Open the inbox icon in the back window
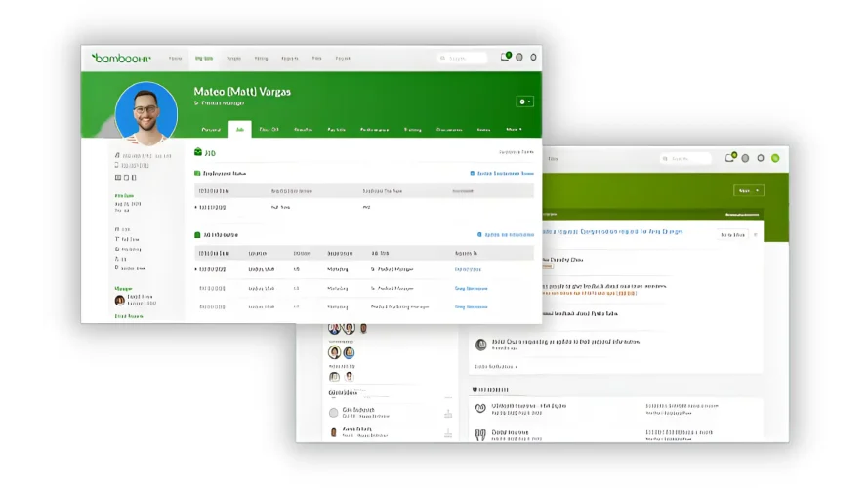 pos(730,158)
